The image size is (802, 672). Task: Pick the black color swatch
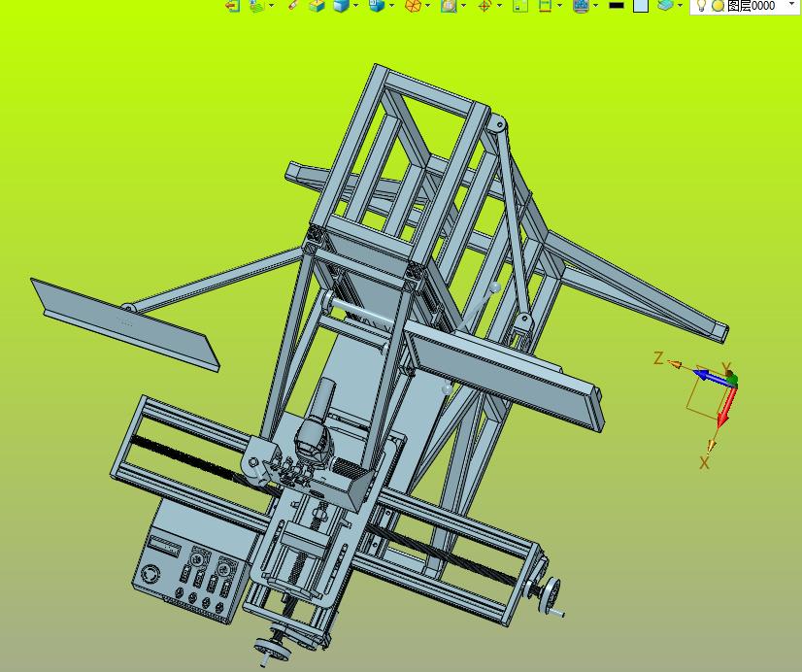click(x=617, y=6)
